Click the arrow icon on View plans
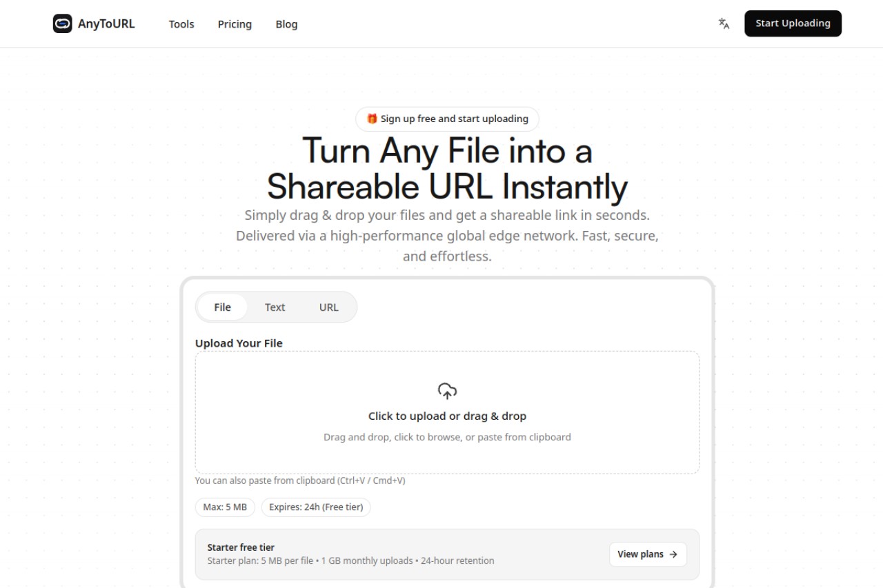The height and width of the screenshot is (588, 883). (x=673, y=554)
